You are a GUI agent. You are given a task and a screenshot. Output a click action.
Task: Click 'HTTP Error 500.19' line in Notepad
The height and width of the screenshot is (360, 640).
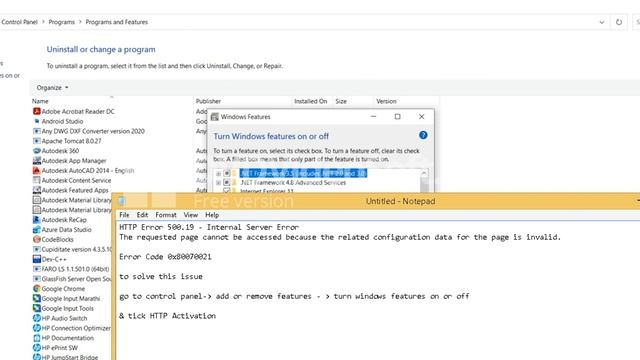[x=209, y=227]
